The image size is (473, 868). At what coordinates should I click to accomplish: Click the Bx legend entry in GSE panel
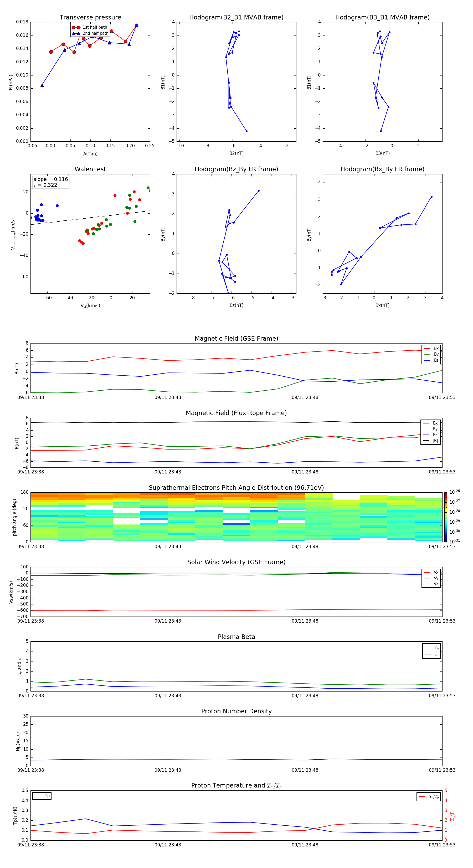click(431, 349)
